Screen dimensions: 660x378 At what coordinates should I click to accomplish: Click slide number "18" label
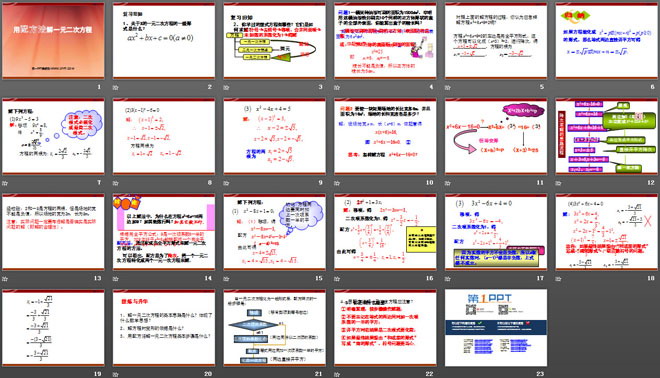(x=651, y=278)
